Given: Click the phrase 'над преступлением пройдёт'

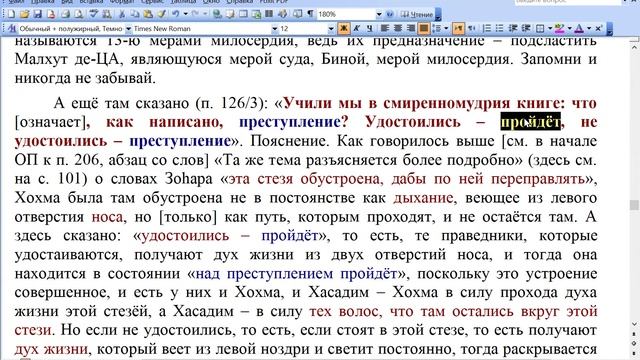Looking at the screenshot, I should click(296, 273).
